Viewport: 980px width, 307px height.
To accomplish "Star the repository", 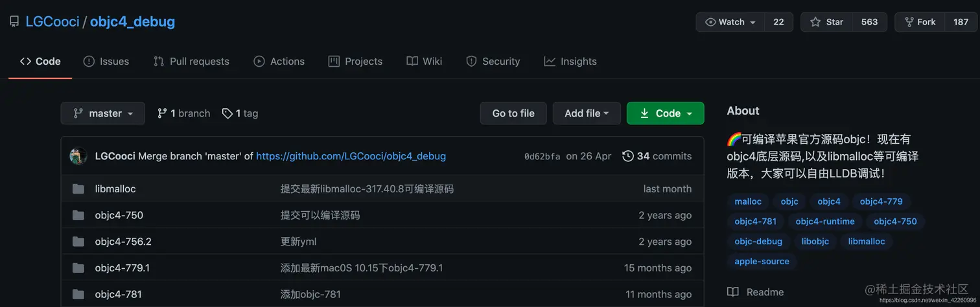I will coord(826,22).
